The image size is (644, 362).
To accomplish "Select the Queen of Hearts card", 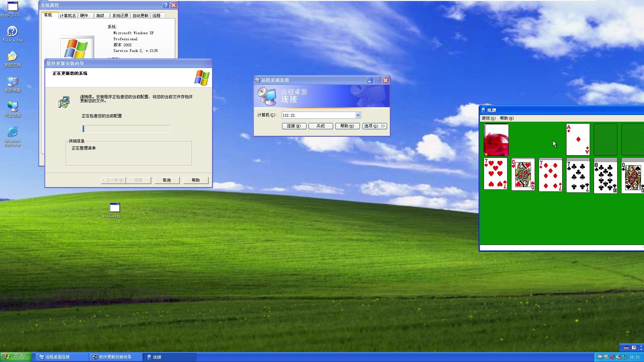I will 523,174.
